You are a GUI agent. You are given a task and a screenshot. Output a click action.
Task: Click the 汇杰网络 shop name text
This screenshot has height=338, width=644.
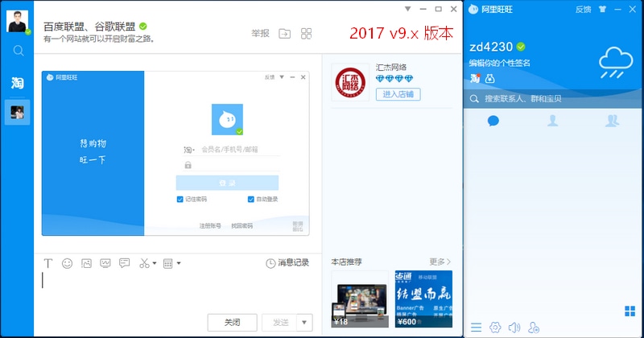click(x=390, y=68)
